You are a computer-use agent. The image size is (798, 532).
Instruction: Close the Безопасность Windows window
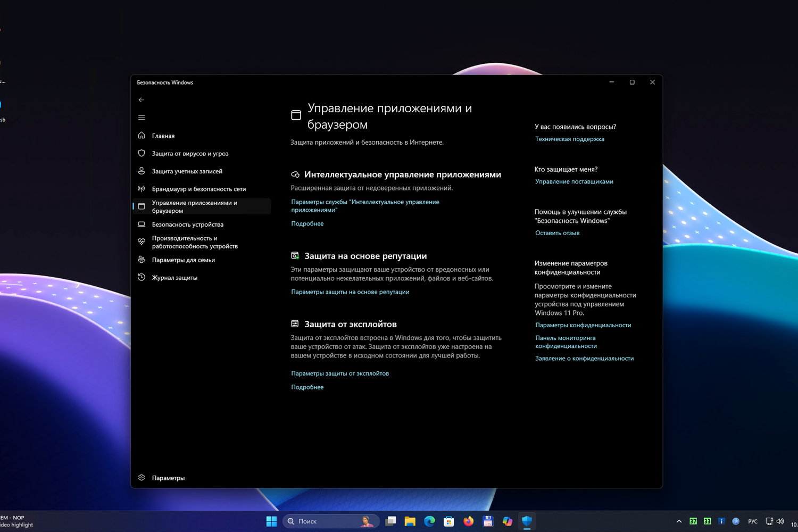tap(652, 82)
